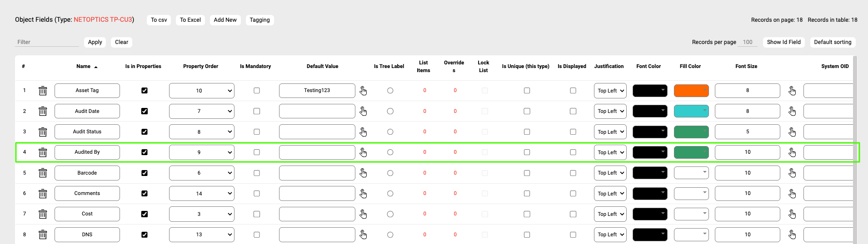
Task: Click trash icon for DNS row
Action: (x=43, y=234)
